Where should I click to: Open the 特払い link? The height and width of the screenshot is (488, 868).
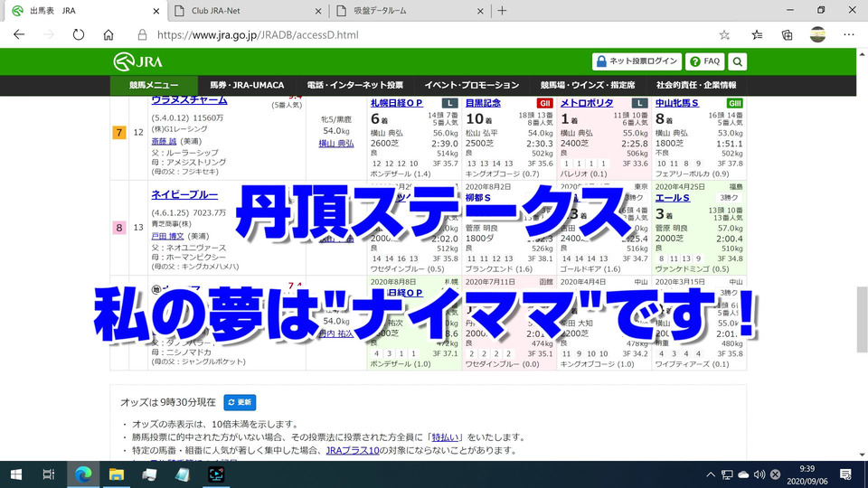point(445,437)
